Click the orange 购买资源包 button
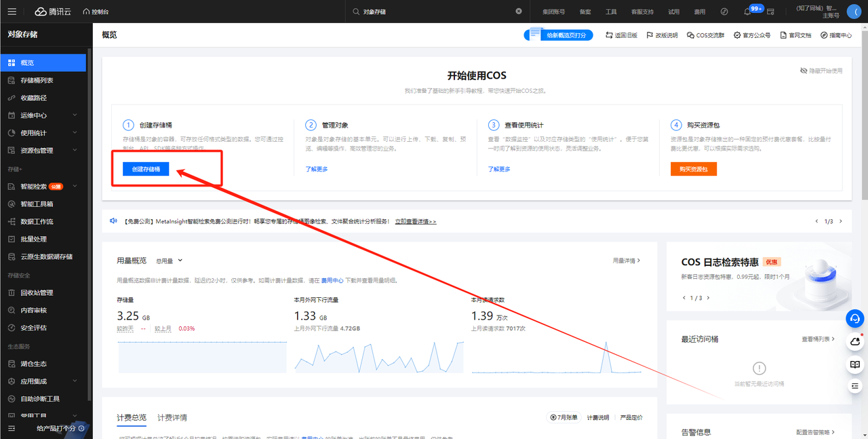 click(x=693, y=169)
